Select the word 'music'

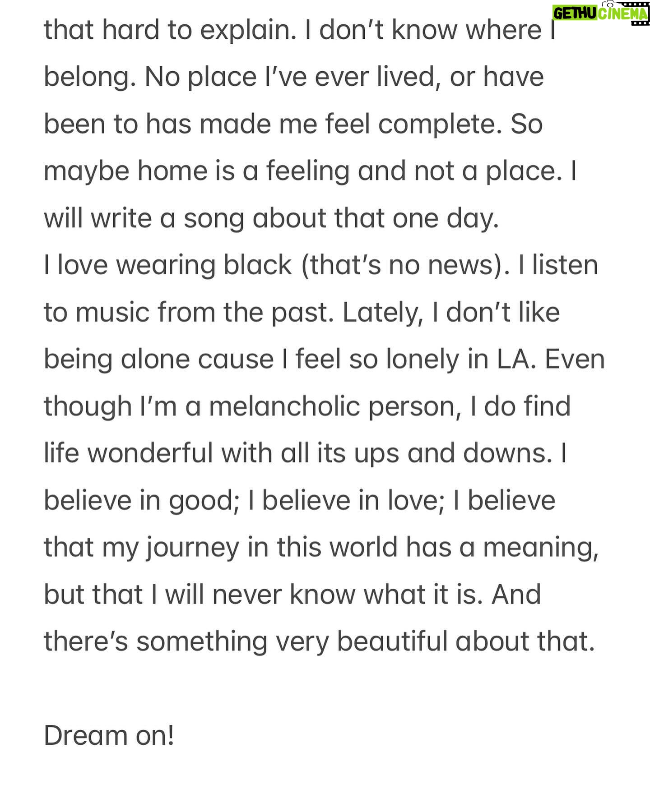coord(112,313)
